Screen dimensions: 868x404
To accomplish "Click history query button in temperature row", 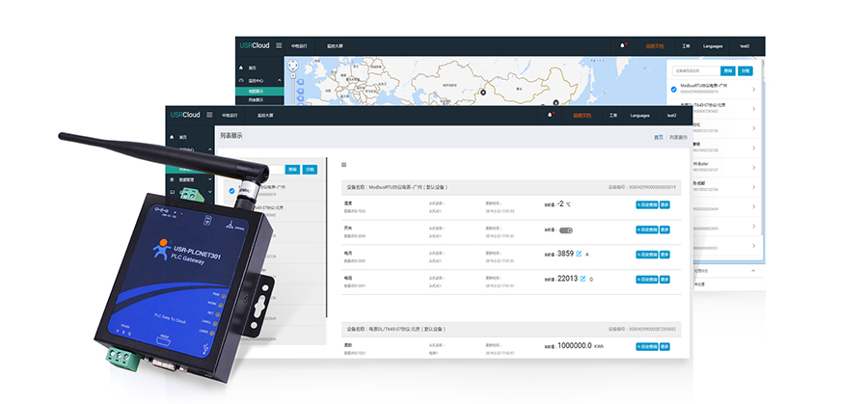I will pyautogui.click(x=645, y=204).
